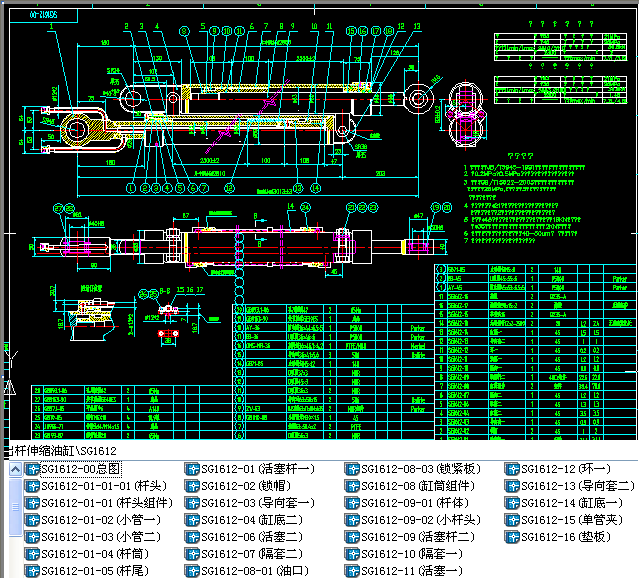
Task: Click the file list vertical scrollbar thumb
Action: (x=15, y=507)
